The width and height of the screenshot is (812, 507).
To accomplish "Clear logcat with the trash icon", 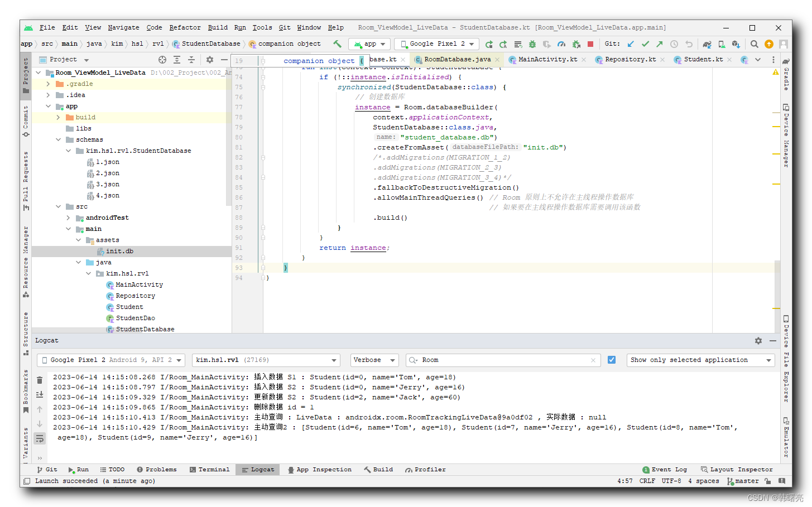I will pyautogui.click(x=40, y=380).
